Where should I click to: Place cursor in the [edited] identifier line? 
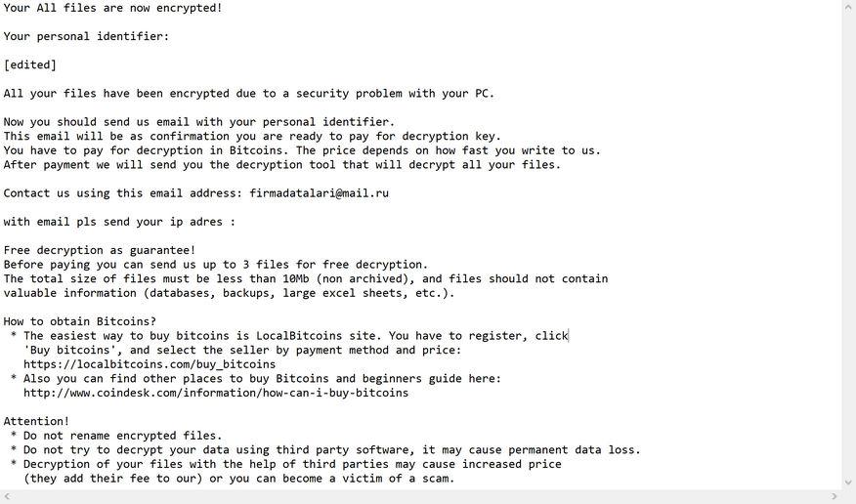coord(30,65)
